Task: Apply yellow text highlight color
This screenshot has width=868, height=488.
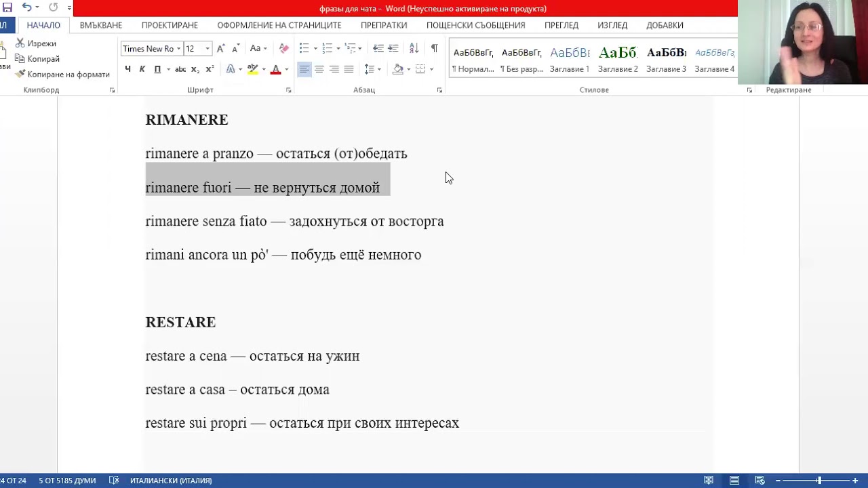Action: click(x=252, y=69)
